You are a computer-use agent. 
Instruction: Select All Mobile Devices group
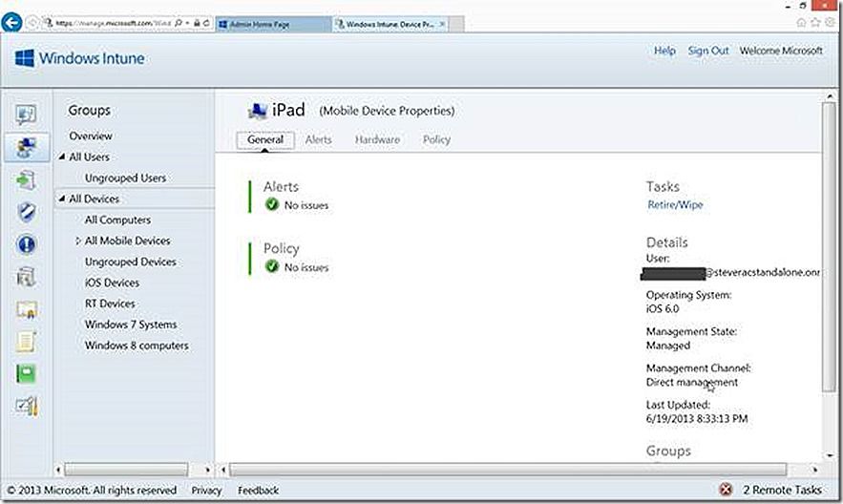(x=127, y=241)
